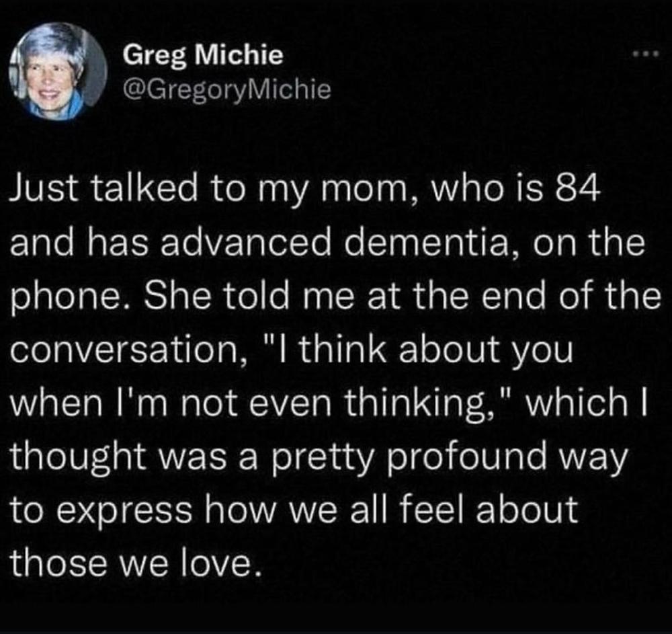Screen dimensions: 672x634
Task: Open the Greg Michie display name link
Action: point(203,55)
